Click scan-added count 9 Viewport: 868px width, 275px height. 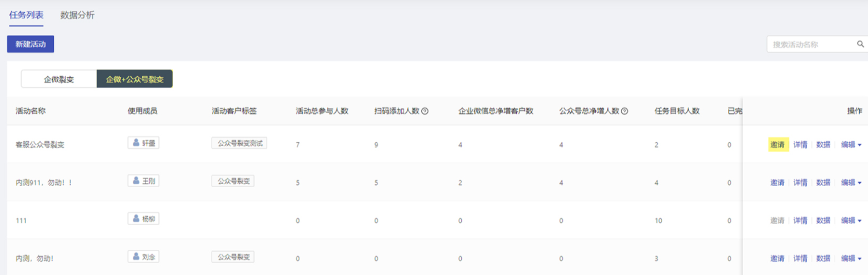(376, 144)
